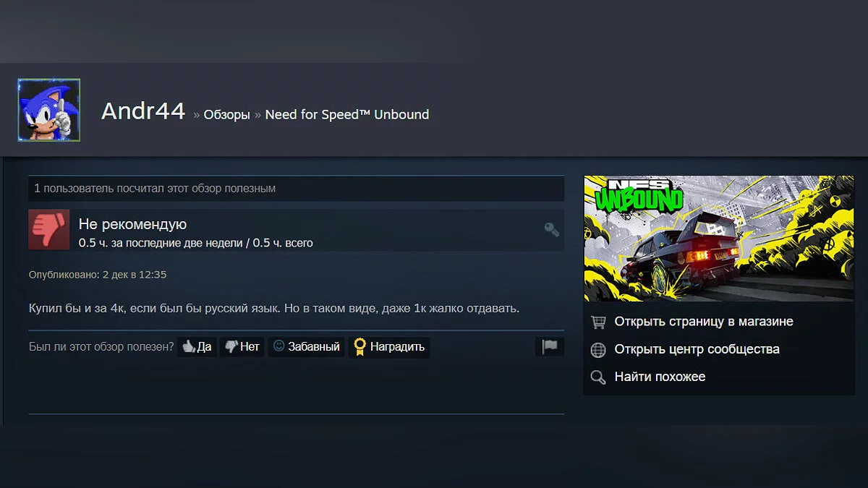
Task: Click the Не рекомендую heading text
Action: tap(132, 224)
